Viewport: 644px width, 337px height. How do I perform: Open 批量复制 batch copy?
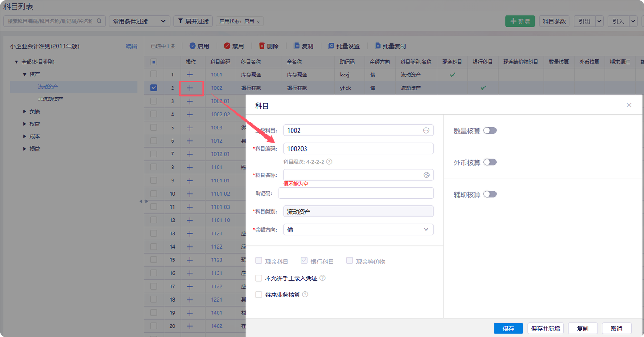[x=390, y=46]
